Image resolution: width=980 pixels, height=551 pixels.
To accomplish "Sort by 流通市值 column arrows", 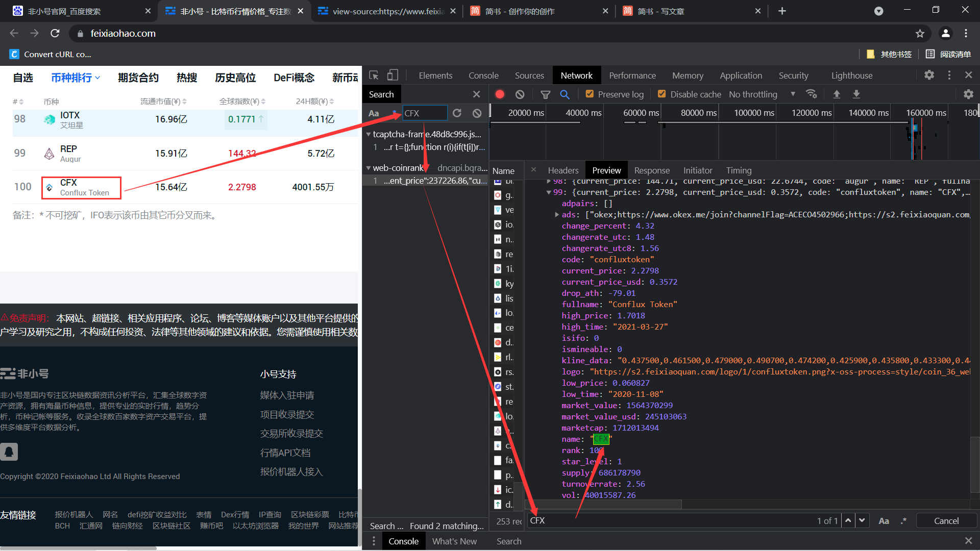I will [184, 102].
